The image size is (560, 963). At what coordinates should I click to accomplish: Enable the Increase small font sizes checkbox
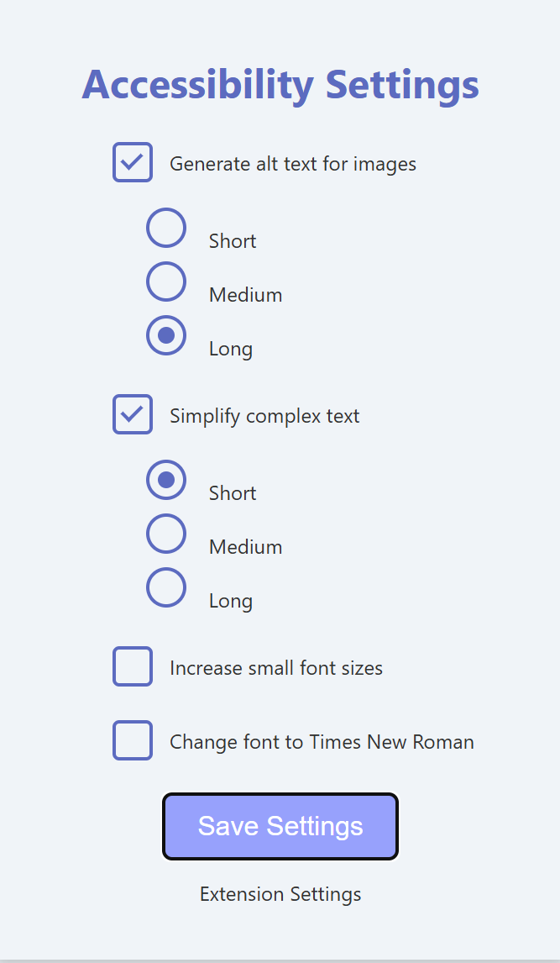(x=133, y=666)
